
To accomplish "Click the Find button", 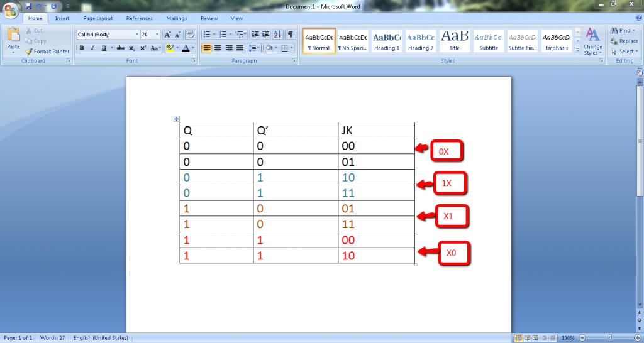I will (623, 31).
